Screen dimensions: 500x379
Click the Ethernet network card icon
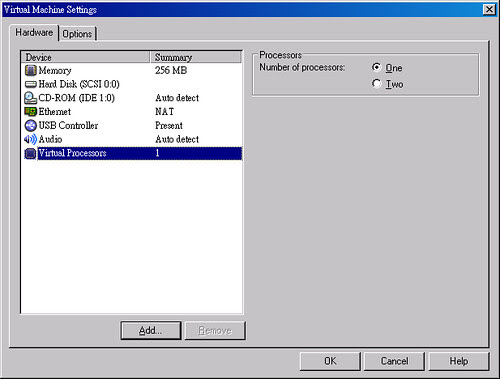30,111
